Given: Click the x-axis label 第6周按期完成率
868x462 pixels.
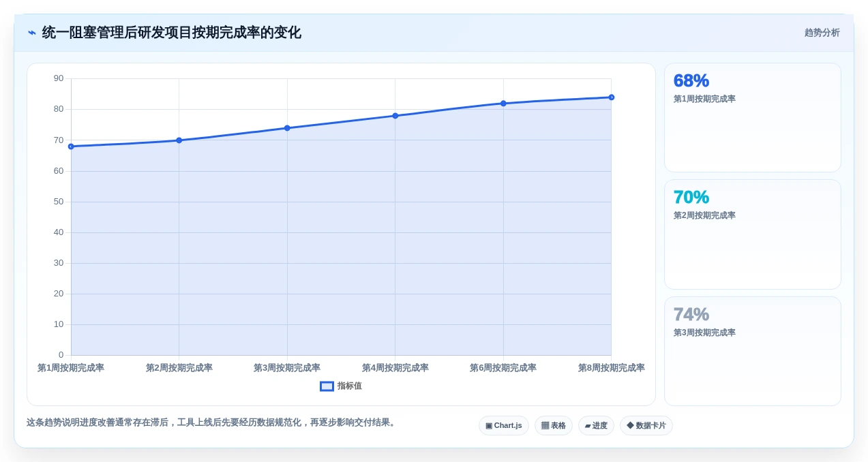Looking at the screenshot, I should [x=503, y=368].
